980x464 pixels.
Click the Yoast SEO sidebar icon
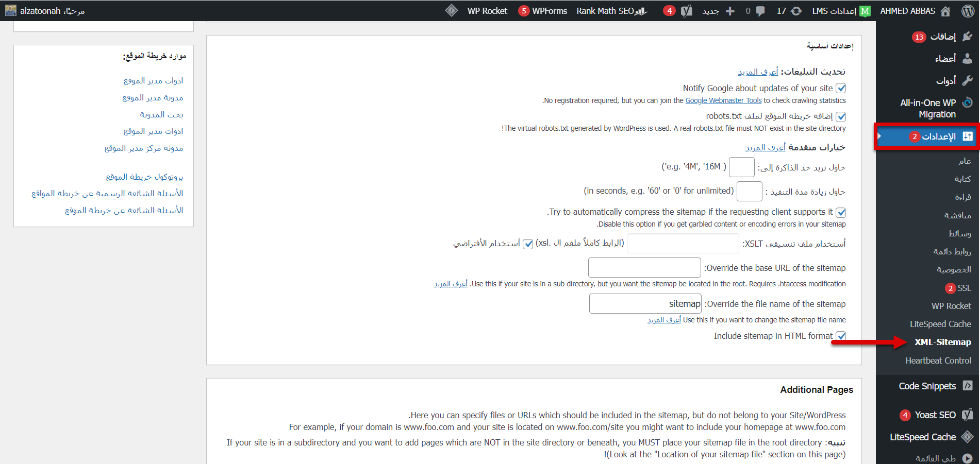(x=968, y=415)
